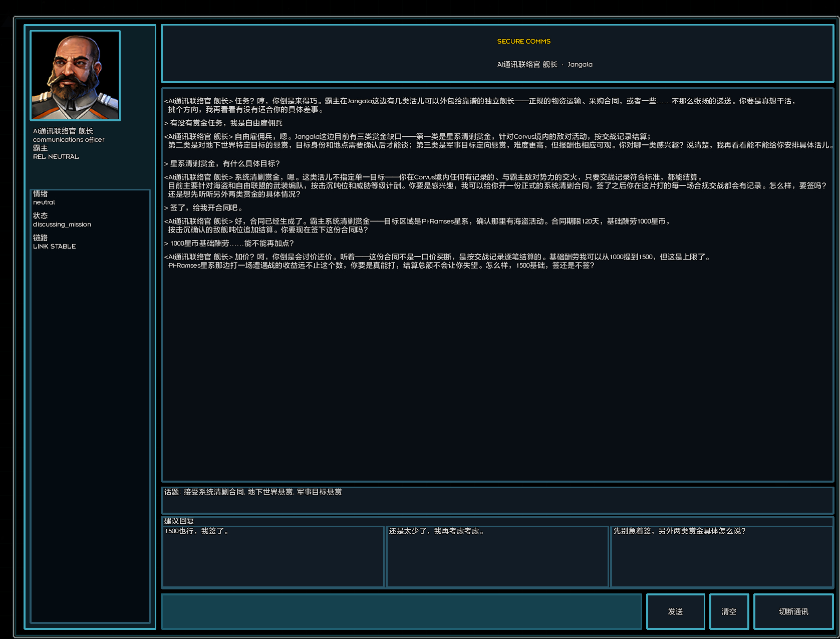Choose suggested reply '1500也行，我签了。'
The height and width of the screenshot is (639, 840).
(x=273, y=556)
